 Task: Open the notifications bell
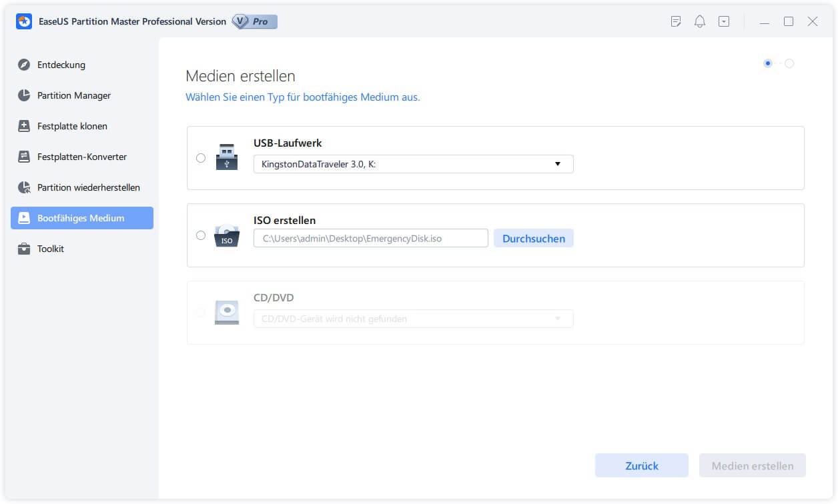coord(700,21)
